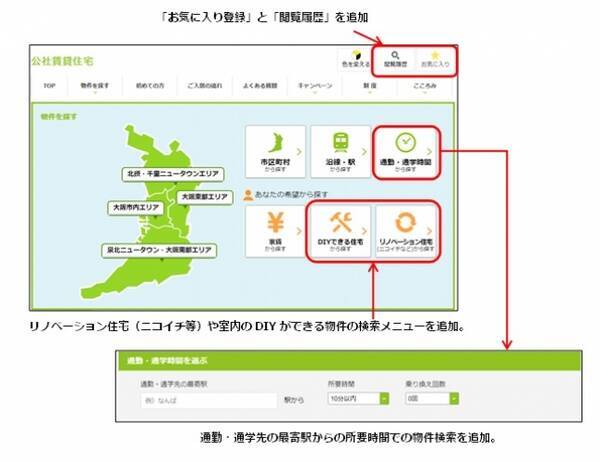The height and width of the screenshot is (462, 600).
Task: Search by 沿線・駅 train tile
Action: tap(341, 152)
